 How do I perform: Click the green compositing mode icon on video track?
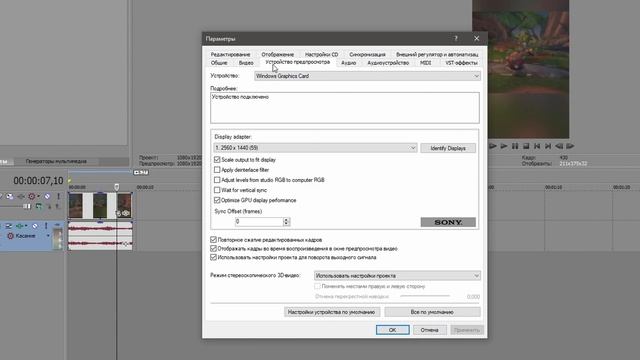click(39, 207)
